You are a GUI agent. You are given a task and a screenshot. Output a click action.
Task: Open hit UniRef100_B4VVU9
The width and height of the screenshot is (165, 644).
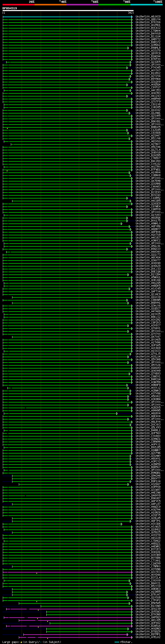[x=148, y=34]
